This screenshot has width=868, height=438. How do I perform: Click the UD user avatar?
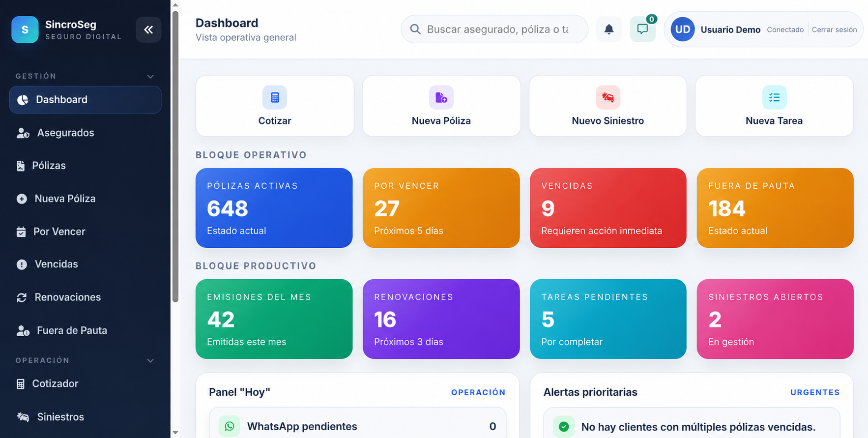[x=683, y=29]
